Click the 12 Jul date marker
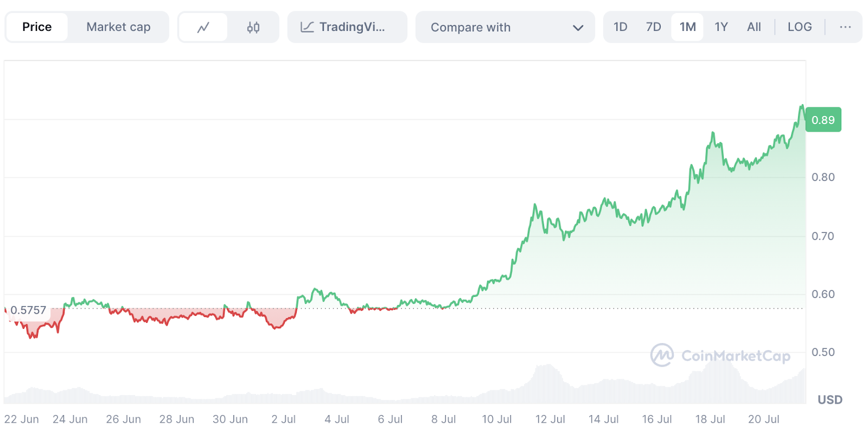This screenshot has width=868, height=427. [550, 419]
